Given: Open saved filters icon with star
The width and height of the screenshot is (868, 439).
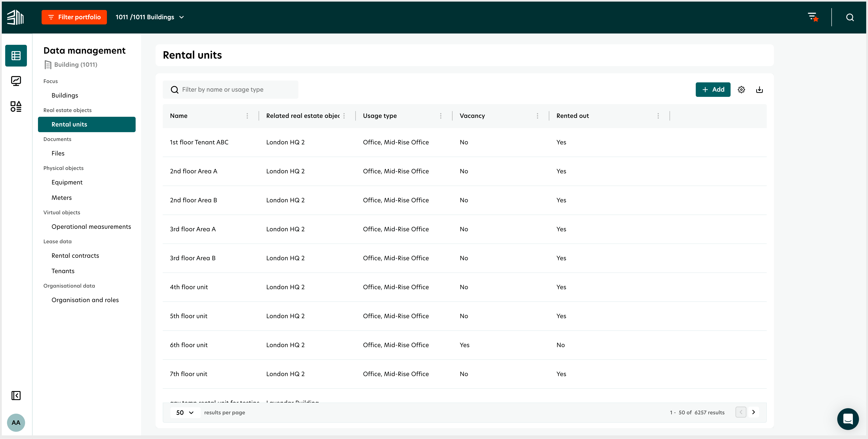Looking at the screenshot, I should (813, 17).
